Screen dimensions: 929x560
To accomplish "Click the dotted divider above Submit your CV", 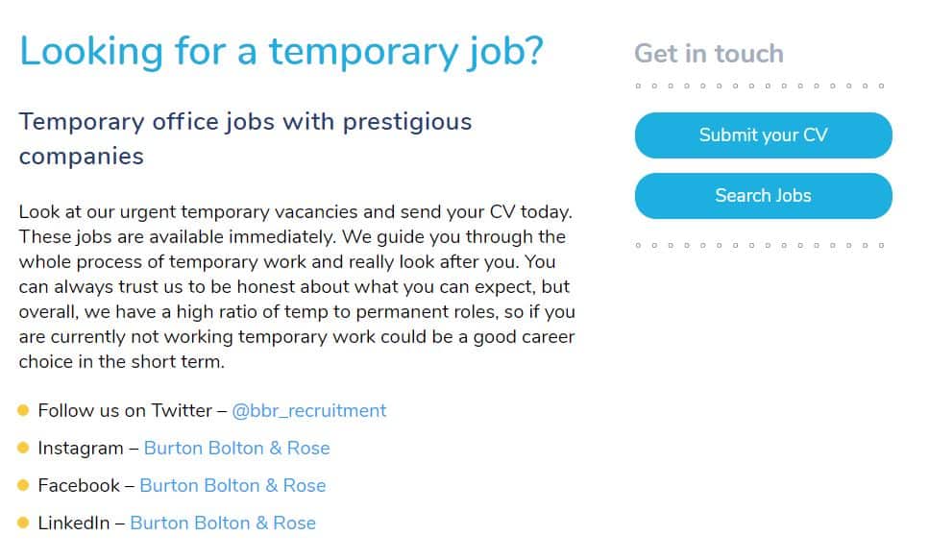I will tap(760, 85).
